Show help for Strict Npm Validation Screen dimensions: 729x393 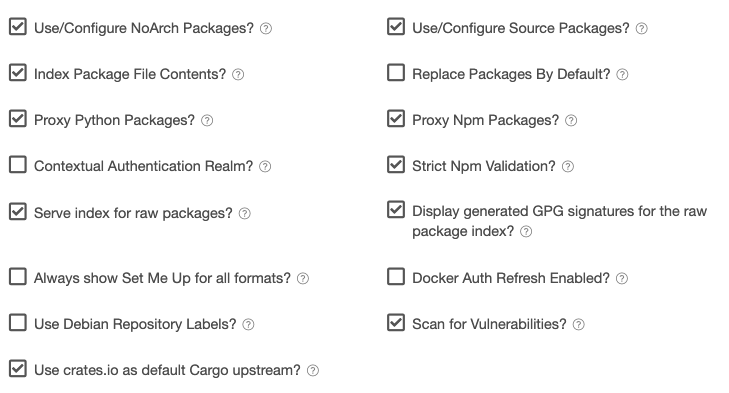(568, 167)
